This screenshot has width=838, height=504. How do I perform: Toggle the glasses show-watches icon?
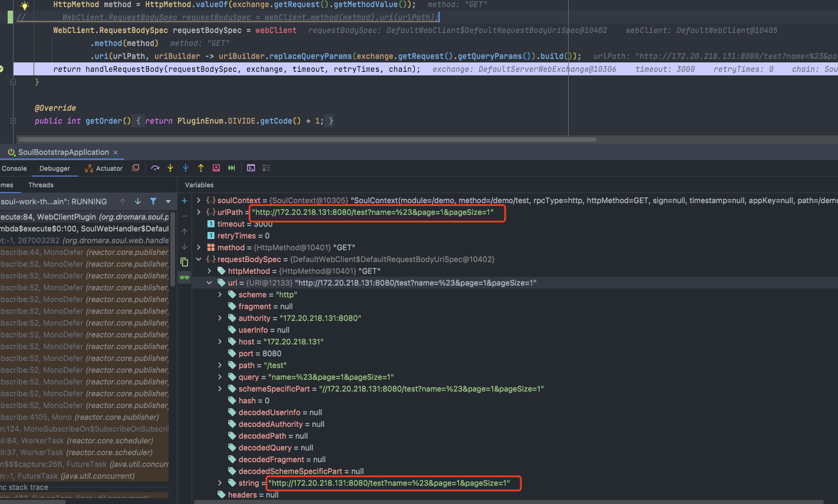click(184, 277)
